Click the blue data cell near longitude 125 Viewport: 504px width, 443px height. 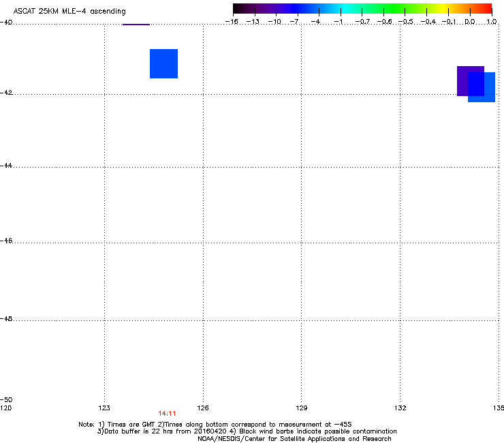[x=163, y=63]
